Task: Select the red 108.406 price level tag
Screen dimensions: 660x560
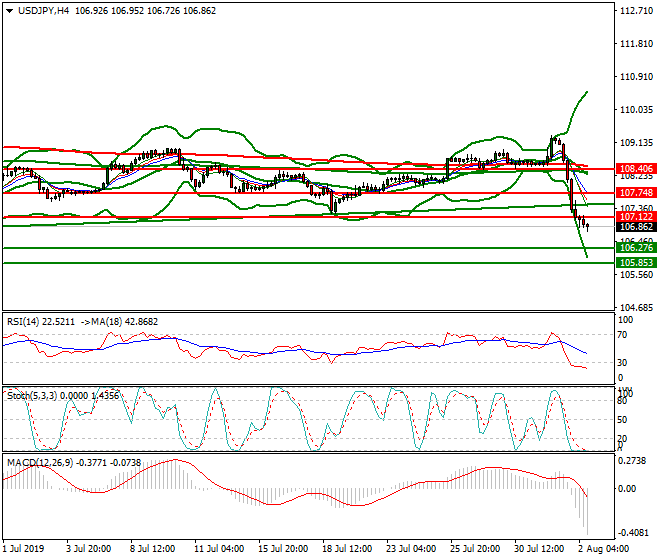Action: [x=636, y=170]
